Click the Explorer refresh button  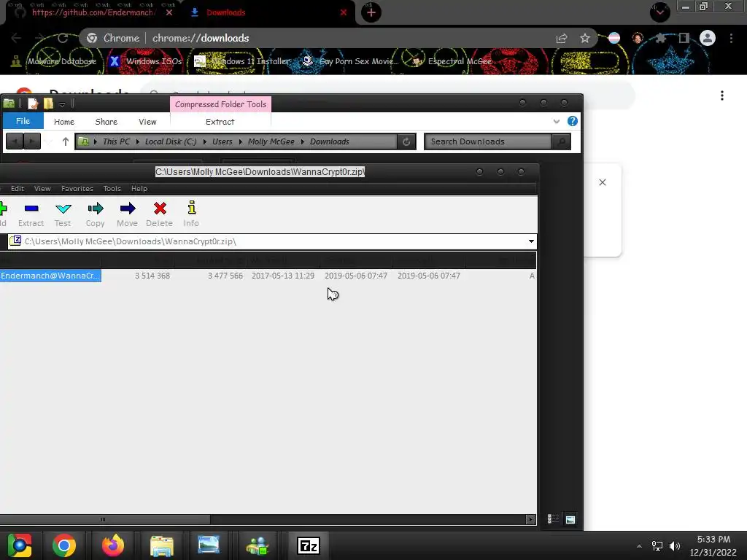pos(406,141)
